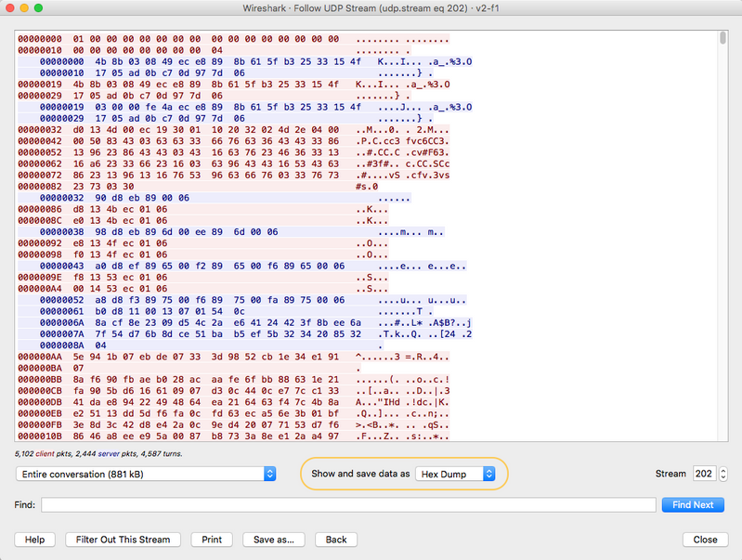The image size is (742, 560).
Task: Maximize the window with the green button
Action: point(40,7)
